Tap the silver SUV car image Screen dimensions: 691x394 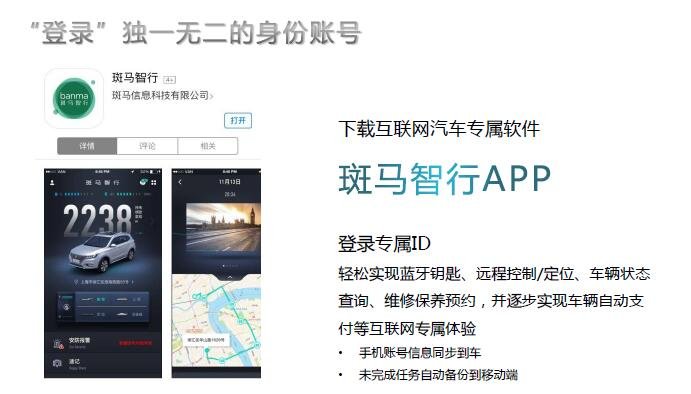tap(102, 250)
